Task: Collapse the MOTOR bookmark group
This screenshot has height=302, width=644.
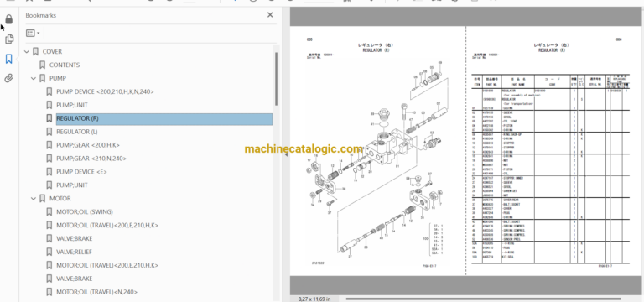Action: (x=34, y=199)
